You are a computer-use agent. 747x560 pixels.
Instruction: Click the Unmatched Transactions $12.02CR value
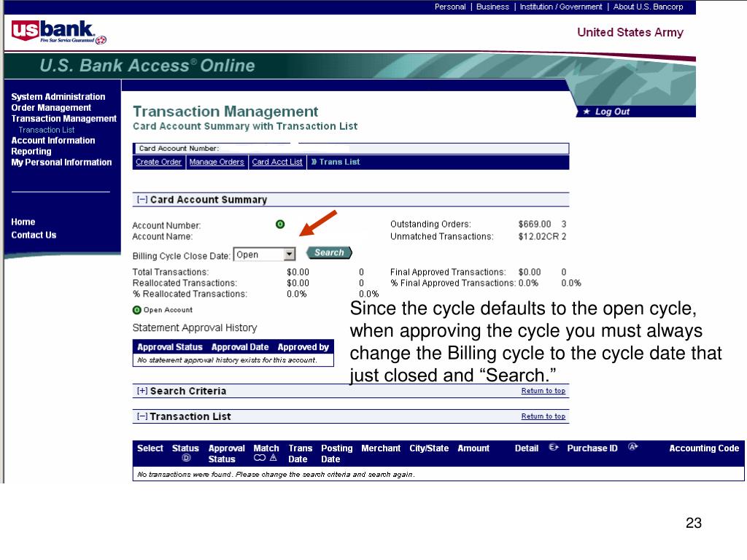[x=538, y=237]
